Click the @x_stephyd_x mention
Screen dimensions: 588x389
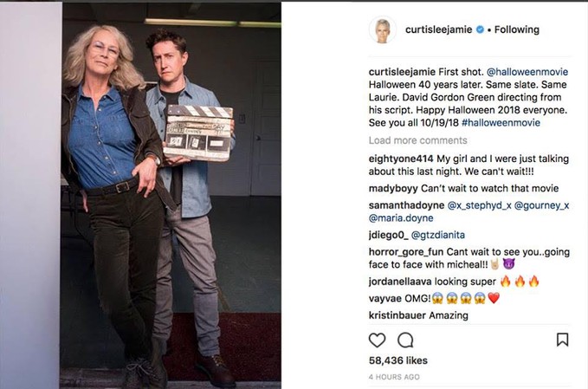479,205
